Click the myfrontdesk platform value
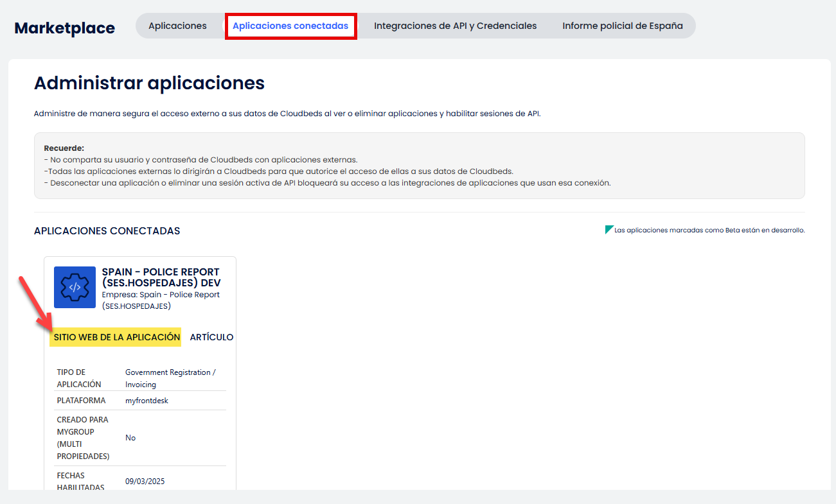 147,401
